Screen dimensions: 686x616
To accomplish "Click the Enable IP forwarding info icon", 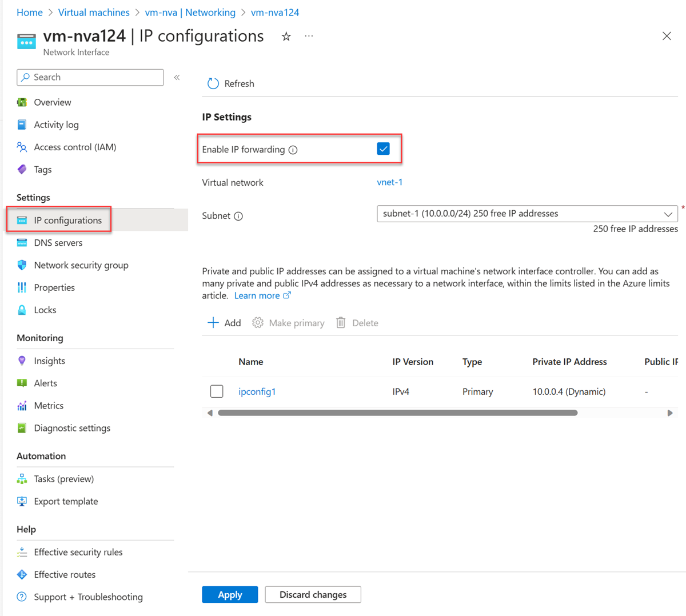I will 293,150.
